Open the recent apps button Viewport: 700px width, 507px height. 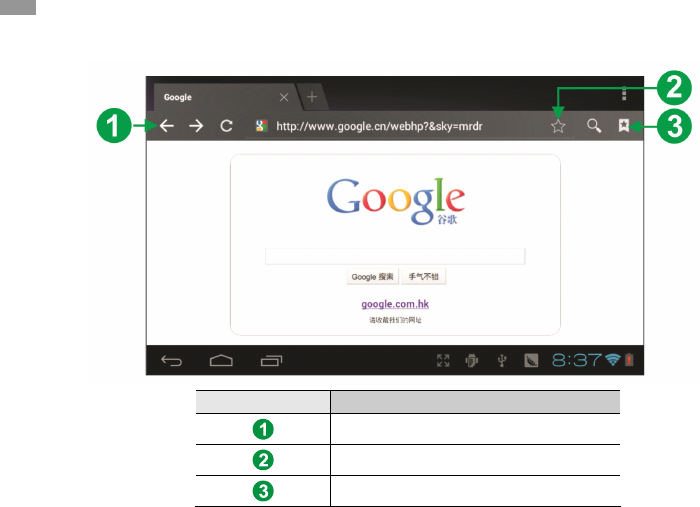(x=271, y=361)
